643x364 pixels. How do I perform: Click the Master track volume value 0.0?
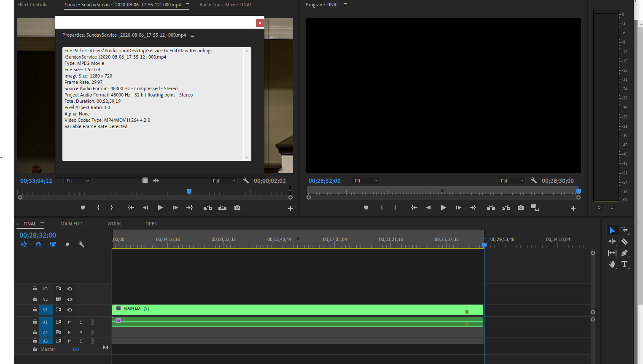[x=75, y=349]
